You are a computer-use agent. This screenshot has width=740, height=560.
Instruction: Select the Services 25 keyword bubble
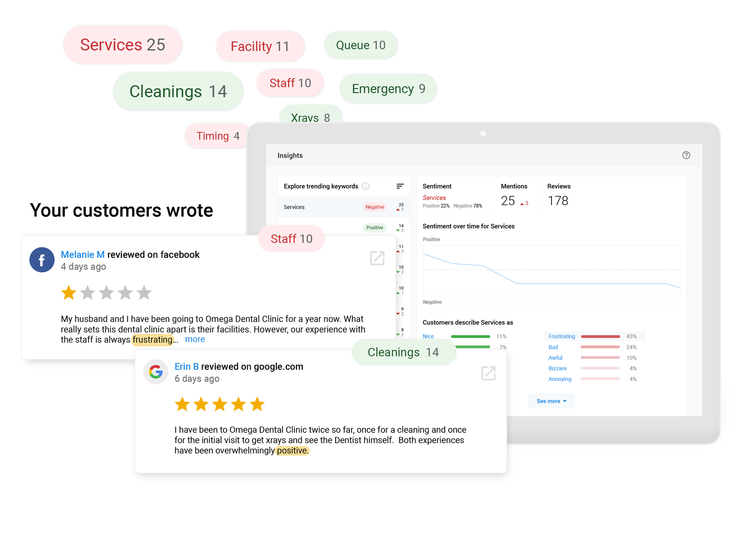point(123,45)
